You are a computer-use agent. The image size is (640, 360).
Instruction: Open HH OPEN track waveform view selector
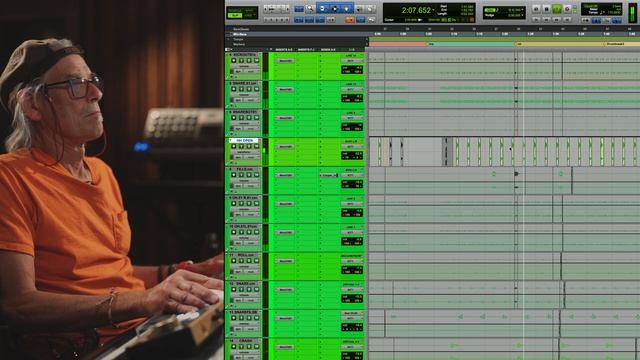click(x=244, y=152)
